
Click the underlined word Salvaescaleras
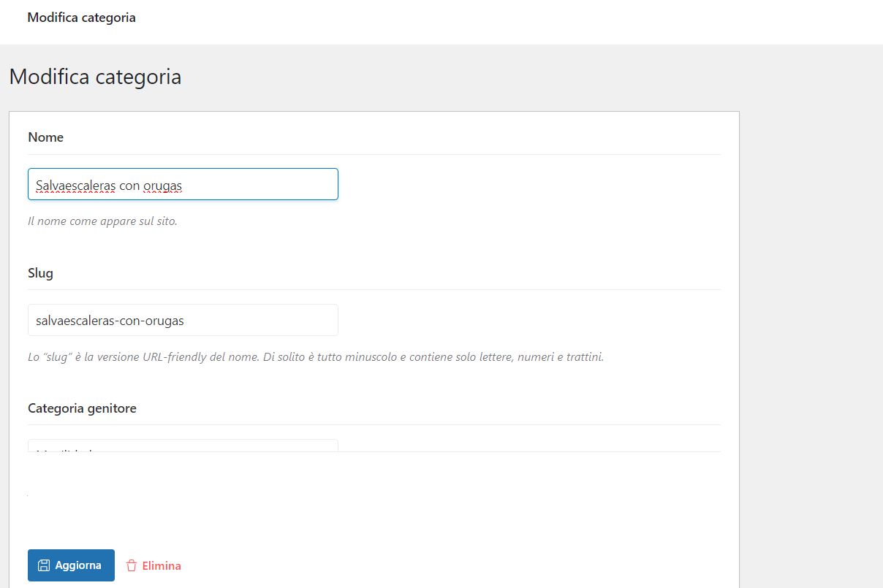pyautogui.click(x=75, y=186)
